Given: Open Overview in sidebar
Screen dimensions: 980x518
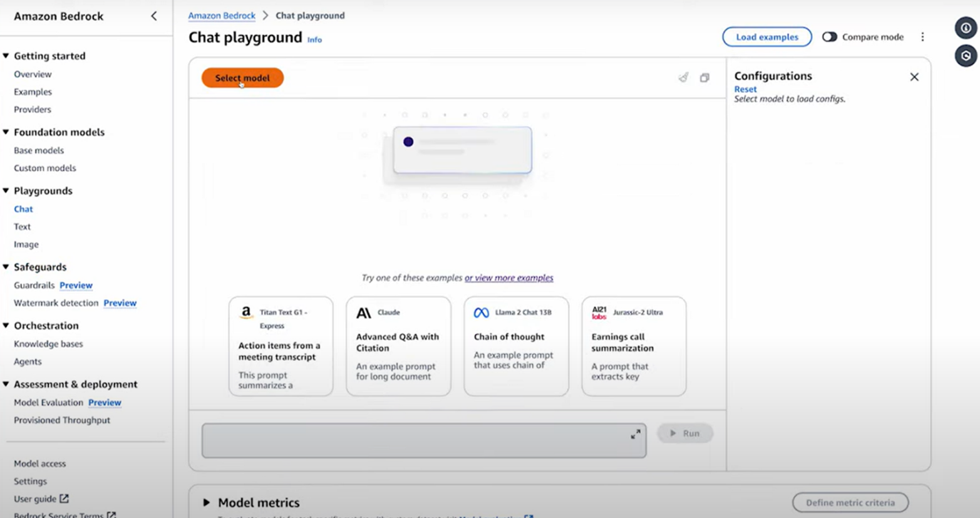Looking at the screenshot, I should pyautogui.click(x=33, y=74).
